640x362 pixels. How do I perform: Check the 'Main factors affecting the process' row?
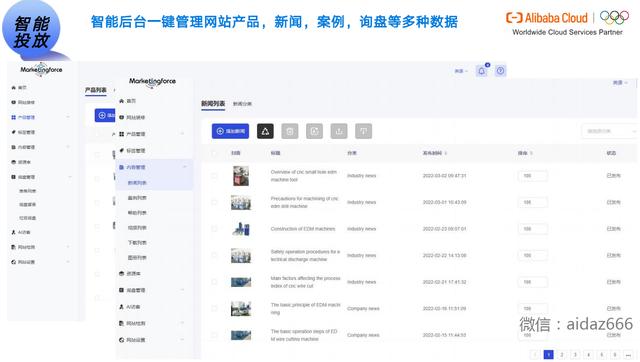(x=214, y=282)
